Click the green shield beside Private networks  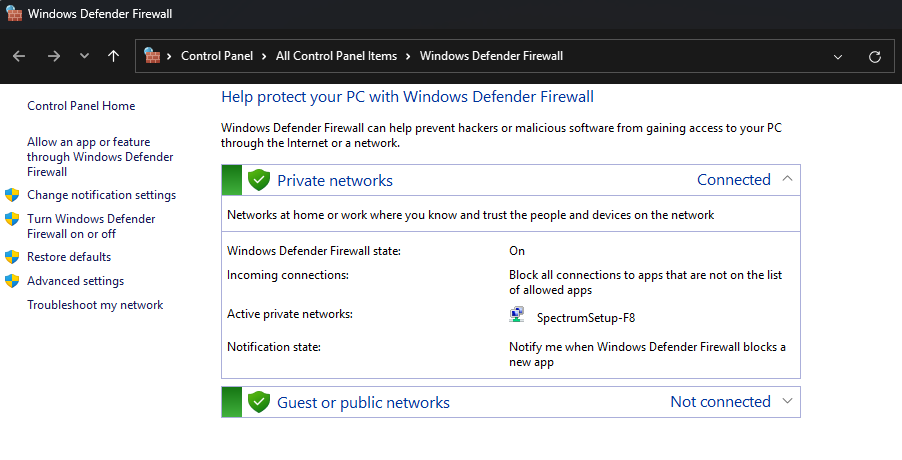coord(260,180)
